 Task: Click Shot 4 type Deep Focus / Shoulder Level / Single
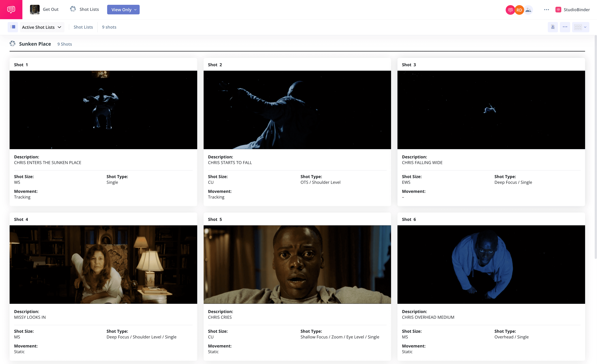(141, 337)
